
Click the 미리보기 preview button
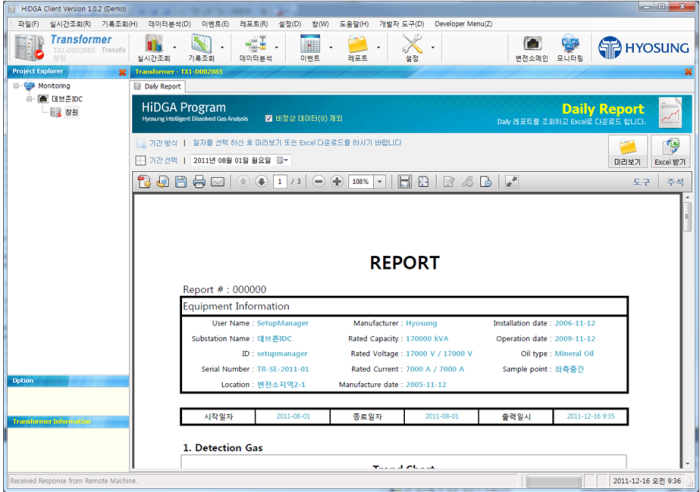click(627, 151)
